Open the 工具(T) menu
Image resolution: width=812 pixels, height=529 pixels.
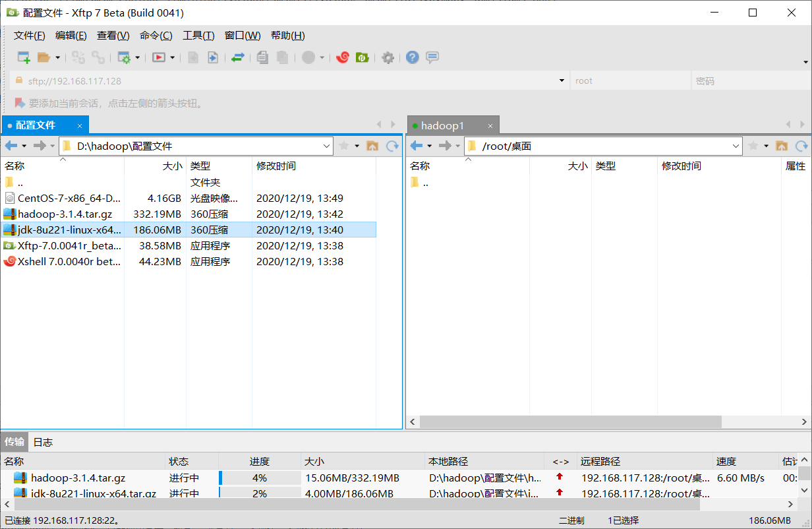click(x=198, y=36)
